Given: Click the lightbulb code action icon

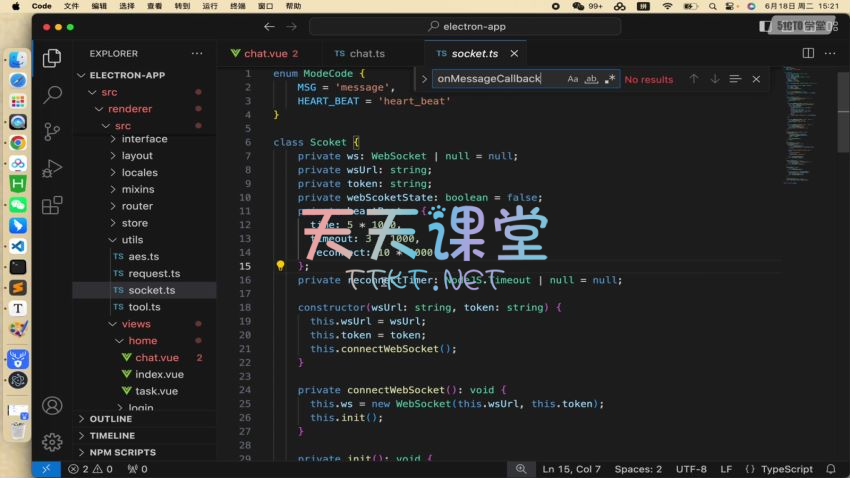Looking at the screenshot, I should [281, 266].
